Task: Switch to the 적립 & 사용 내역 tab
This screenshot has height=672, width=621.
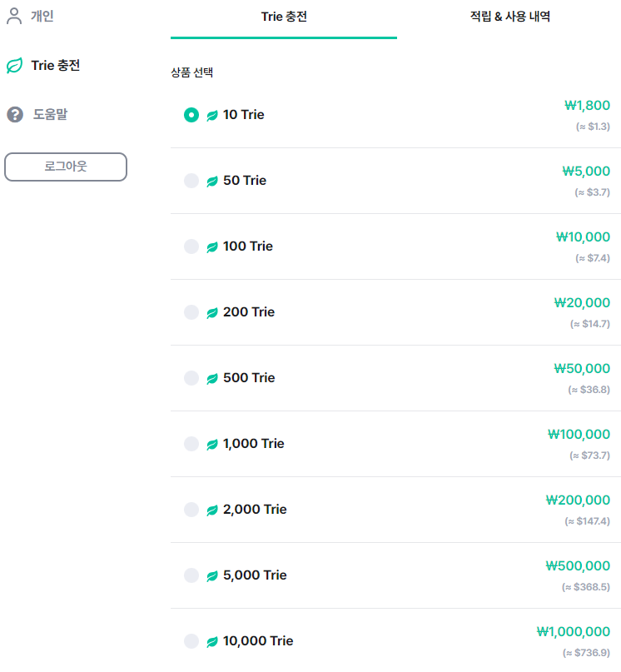Action: [510, 17]
